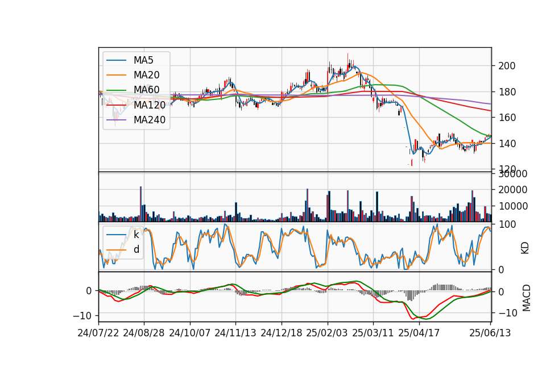Click the −10 tick on left MACD axis

[x=82, y=315]
